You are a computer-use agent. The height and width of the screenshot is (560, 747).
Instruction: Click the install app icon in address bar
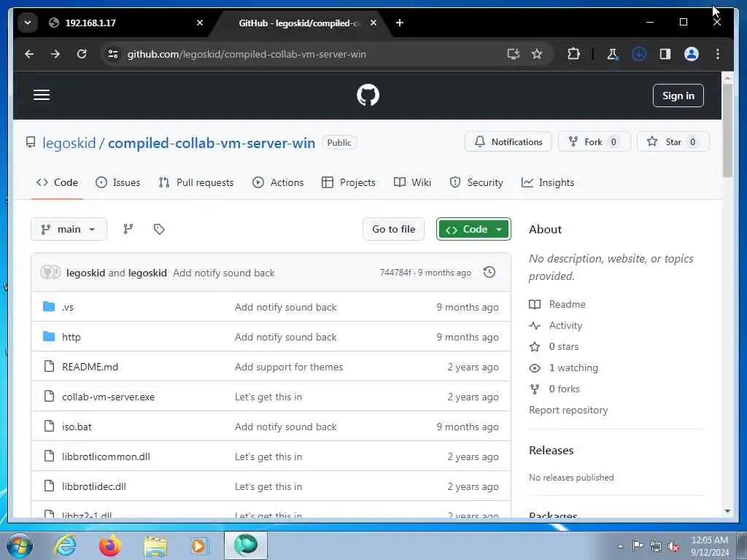coord(514,54)
